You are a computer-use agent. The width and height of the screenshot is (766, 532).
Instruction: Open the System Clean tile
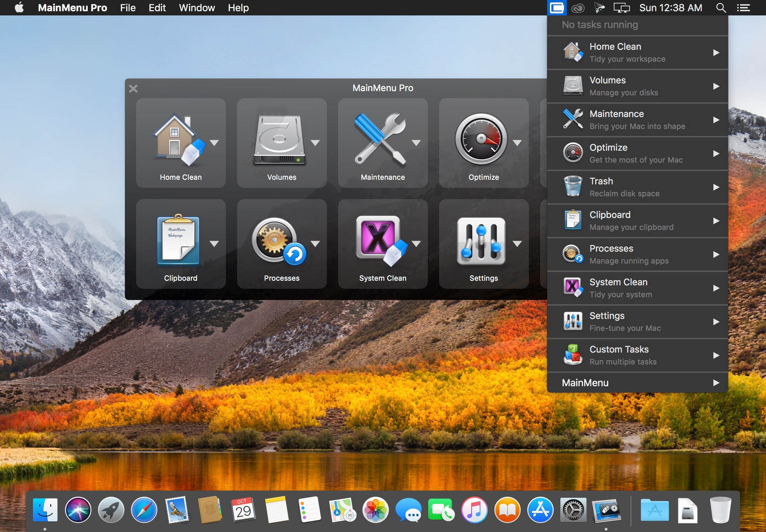[x=381, y=241]
